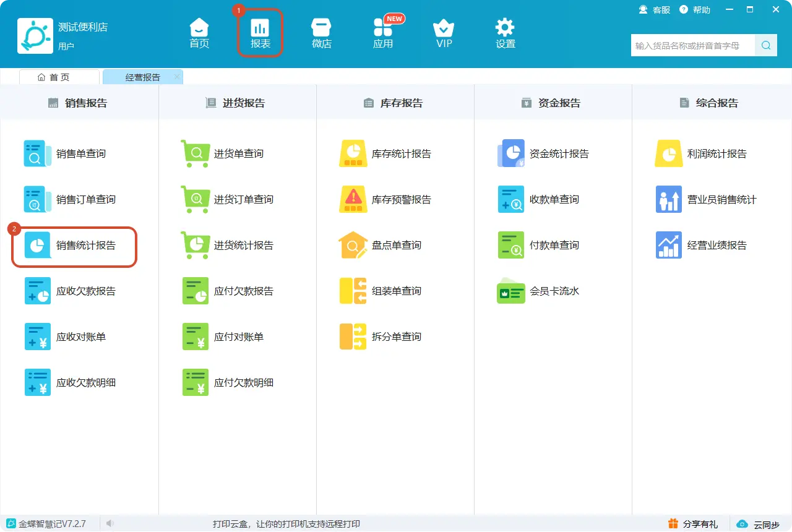Click the 销售单查询 icon
The image size is (792, 532).
(37, 153)
